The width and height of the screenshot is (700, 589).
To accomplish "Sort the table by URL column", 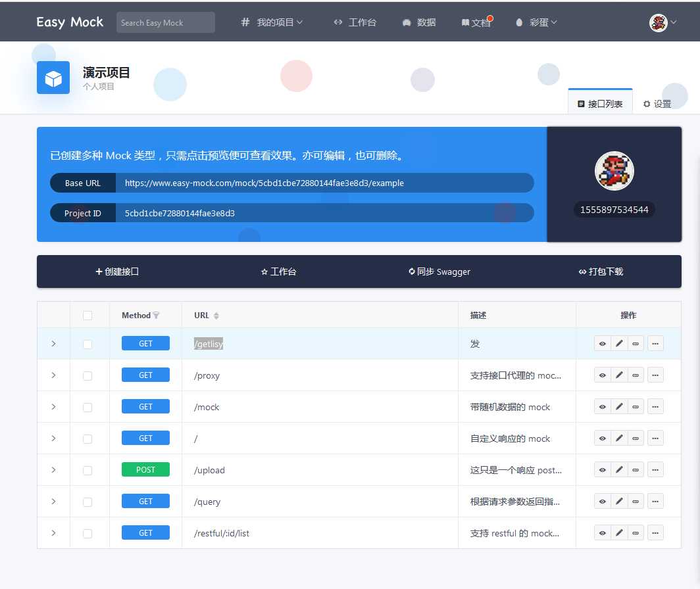I will (x=216, y=316).
